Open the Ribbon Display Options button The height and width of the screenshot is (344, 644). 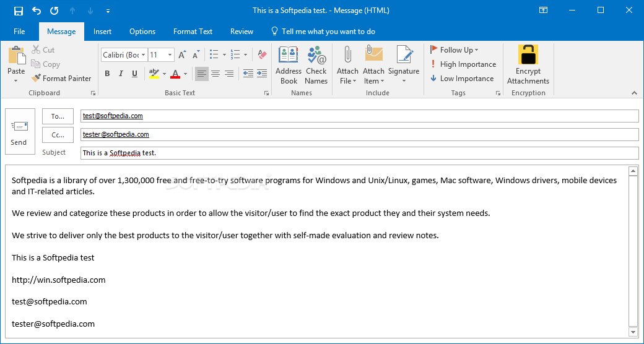coord(543,11)
